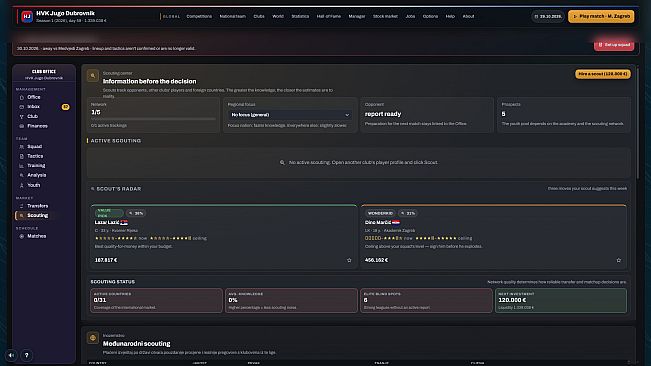Open the Inbox icon in the sidebar
651x366 pixels.
coord(22,107)
